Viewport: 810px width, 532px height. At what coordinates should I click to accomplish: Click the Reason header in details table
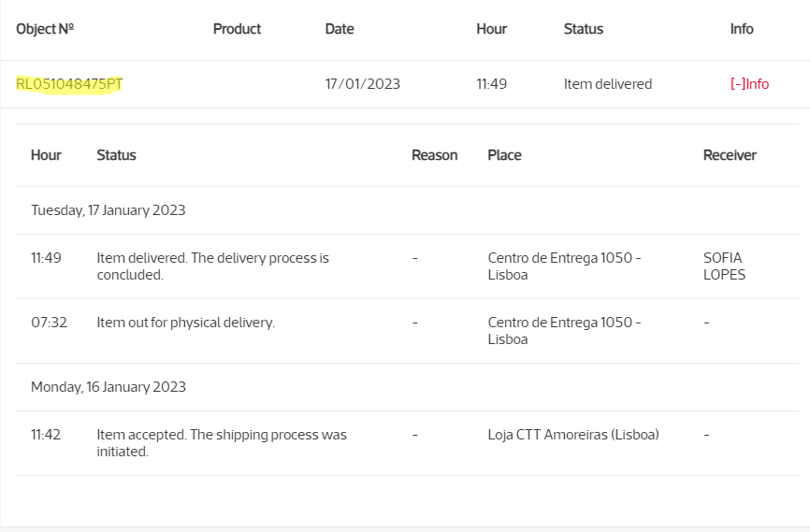435,155
